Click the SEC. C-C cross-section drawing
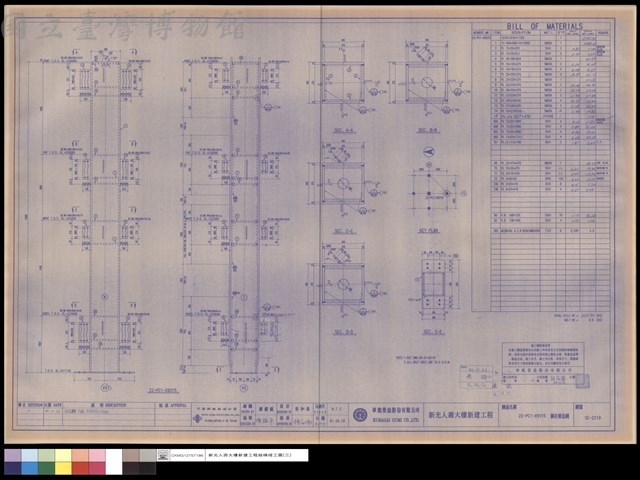640x480 pixels. (x=345, y=182)
